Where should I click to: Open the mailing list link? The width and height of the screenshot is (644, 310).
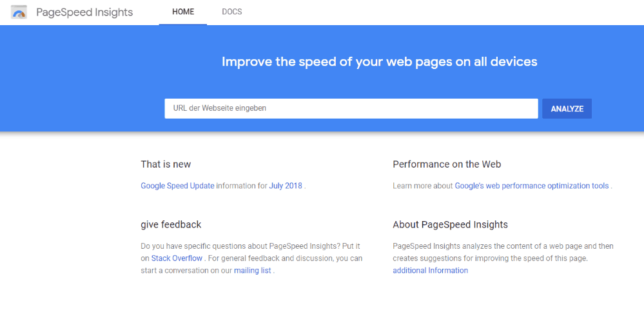(253, 271)
